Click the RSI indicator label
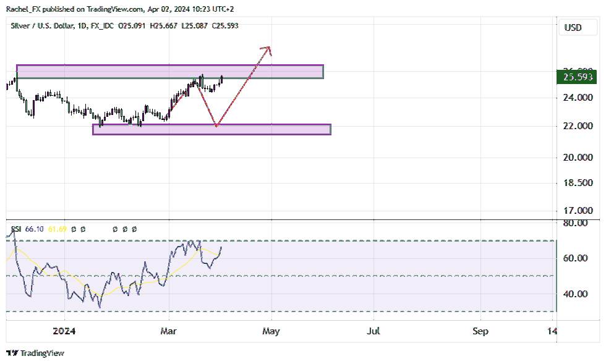This screenshot has width=606, height=364. click(16, 229)
